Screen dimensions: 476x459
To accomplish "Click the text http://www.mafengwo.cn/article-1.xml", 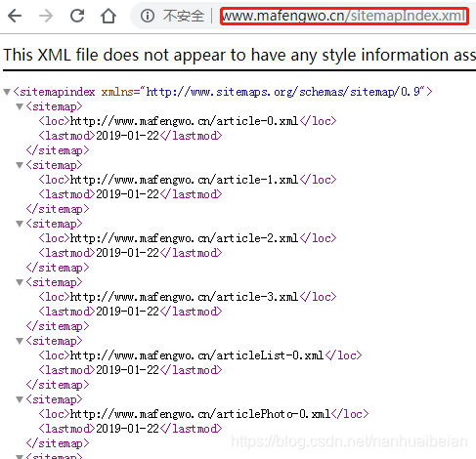I will click(x=184, y=180).
